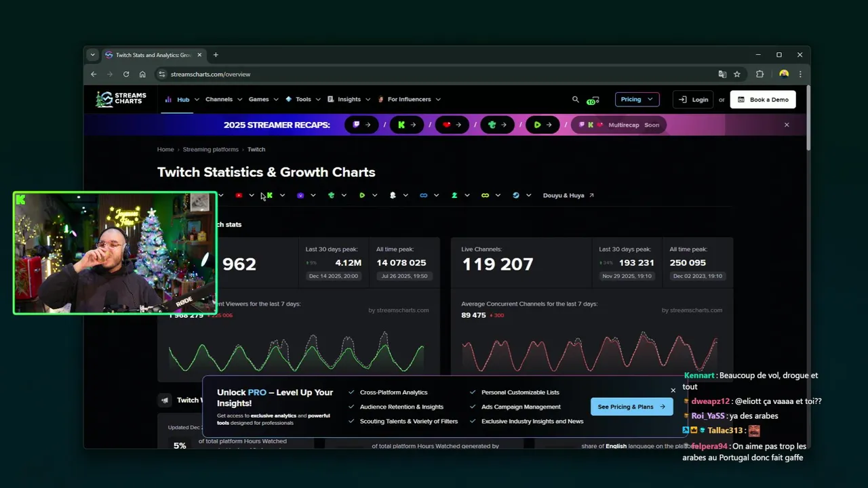Select the green Kick platform icon
868x488 pixels.
(269, 195)
